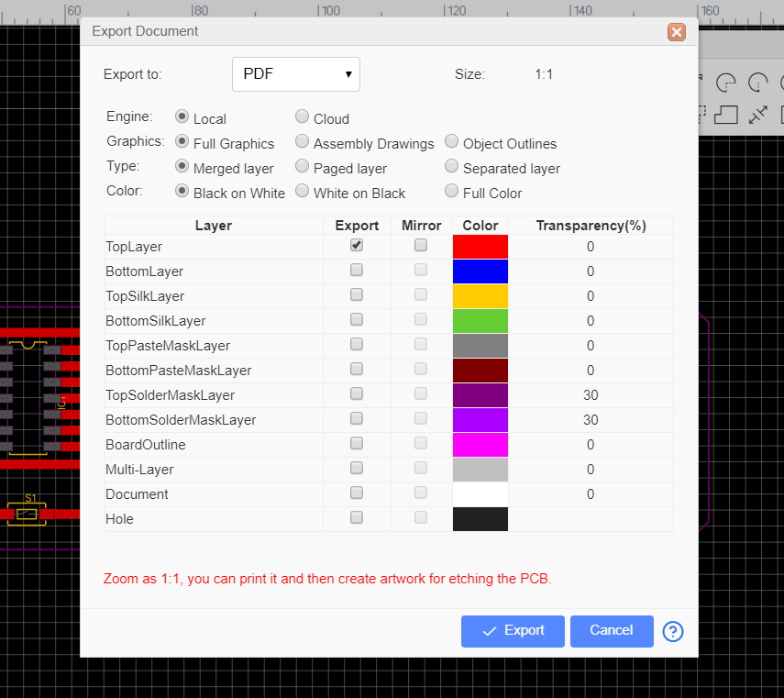Click the green BottomSilkLayer color swatch
The height and width of the screenshot is (698, 784).
pos(480,321)
